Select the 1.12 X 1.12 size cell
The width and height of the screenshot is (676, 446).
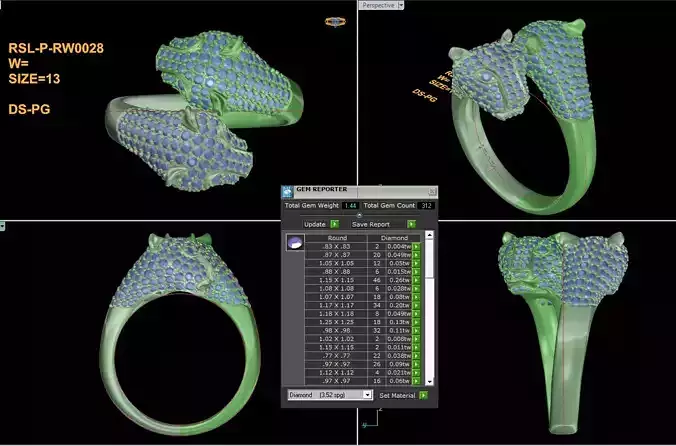[x=337, y=373]
